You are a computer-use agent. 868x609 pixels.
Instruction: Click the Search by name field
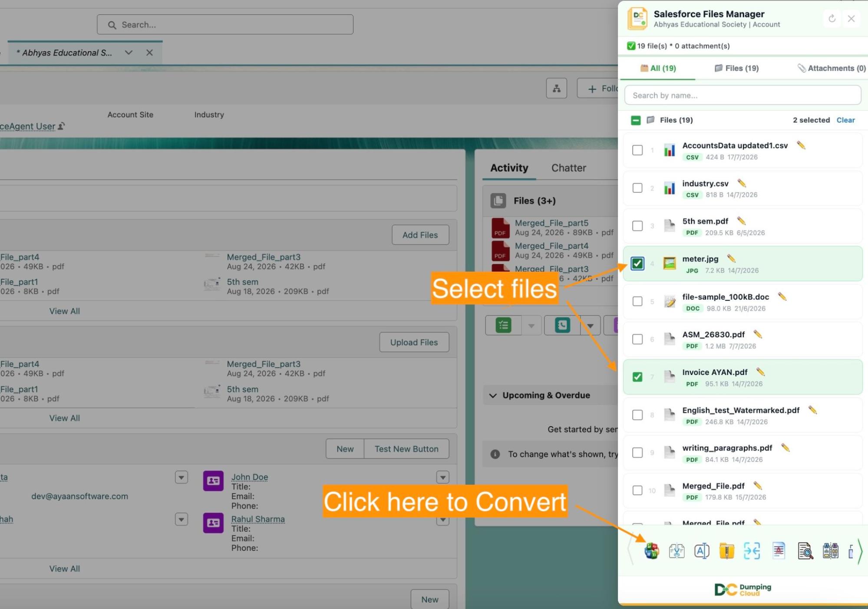click(743, 95)
